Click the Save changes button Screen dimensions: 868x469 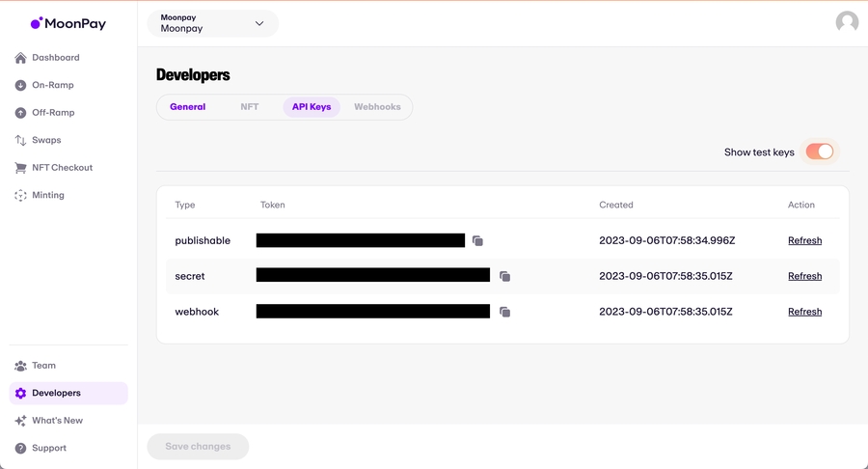[x=198, y=447]
